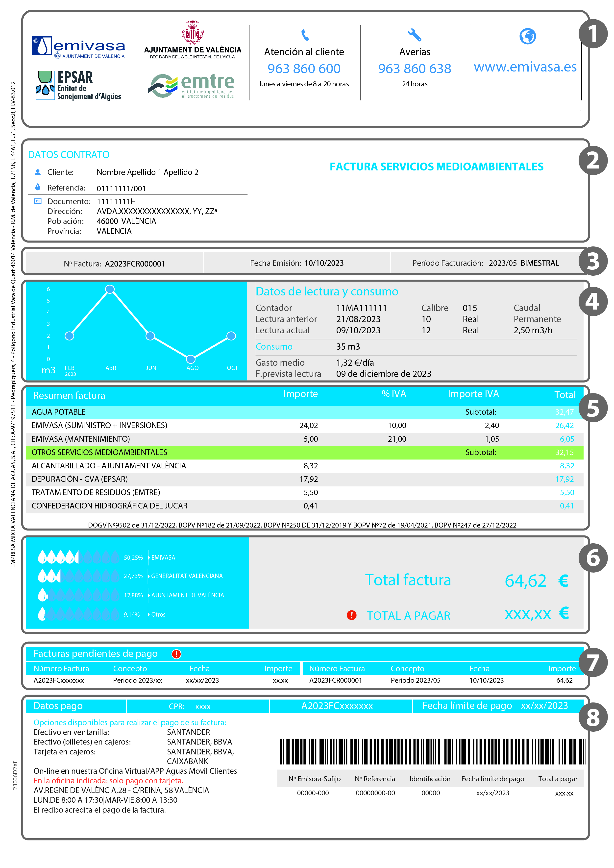614x868 pixels.
Task: Click the DOGV/BOPV legal references line
Action: point(302,525)
